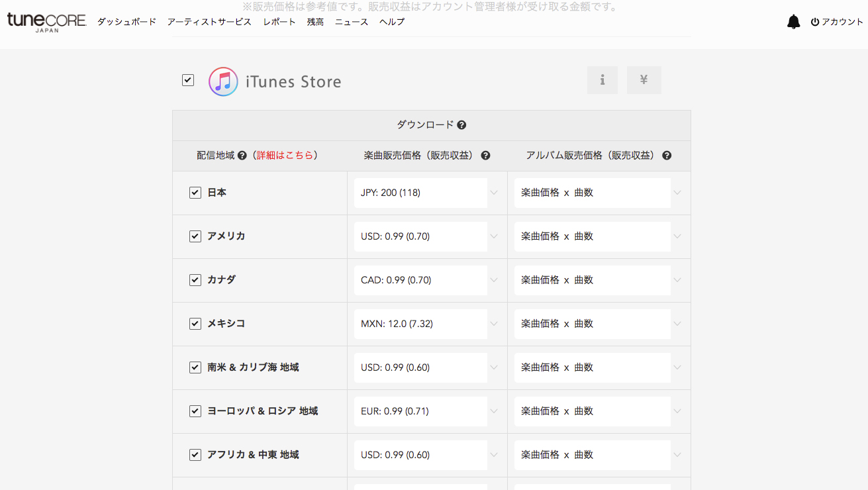This screenshot has width=868, height=490.
Task: Uncheck the iTunes Store checkbox
Action: point(188,80)
